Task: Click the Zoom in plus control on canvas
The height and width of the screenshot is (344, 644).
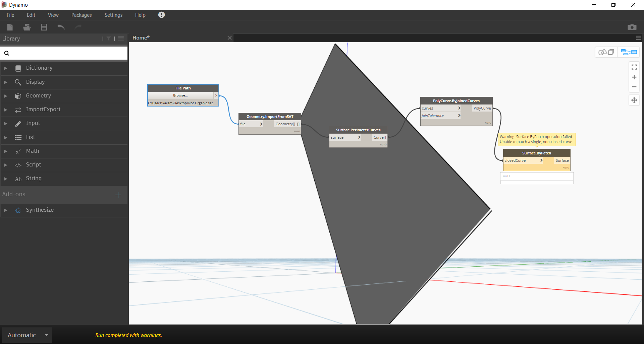Action: (x=634, y=77)
